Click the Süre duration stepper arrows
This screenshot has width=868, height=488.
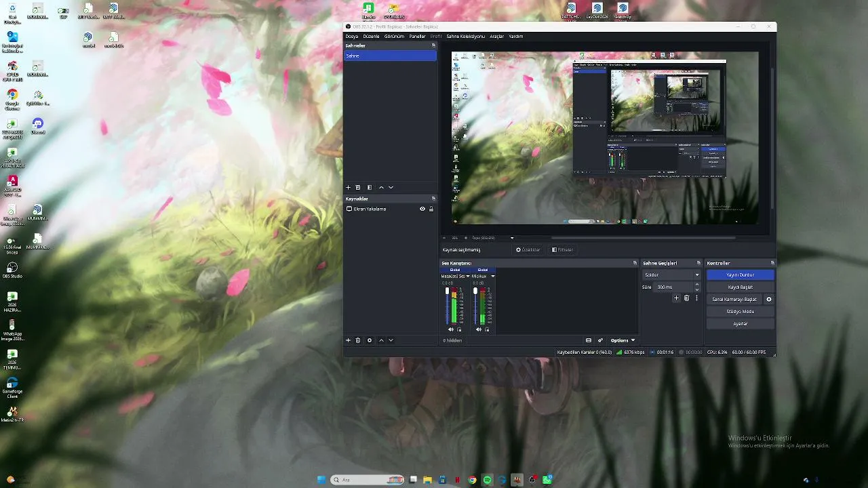(x=697, y=287)
